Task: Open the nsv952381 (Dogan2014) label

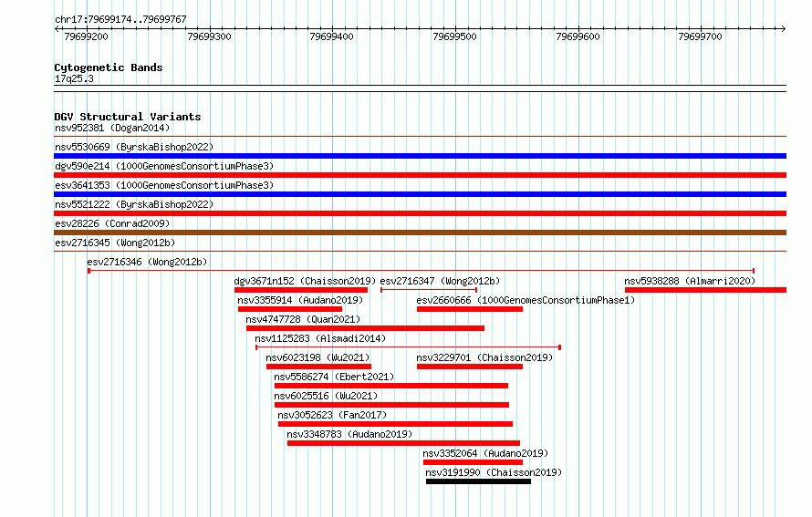Action: pos(112,128)
